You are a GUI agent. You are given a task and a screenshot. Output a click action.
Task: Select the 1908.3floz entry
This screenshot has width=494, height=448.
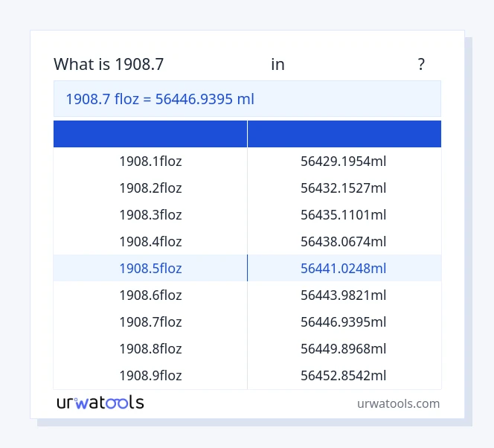pyautogui.click(x=150, y=215)
